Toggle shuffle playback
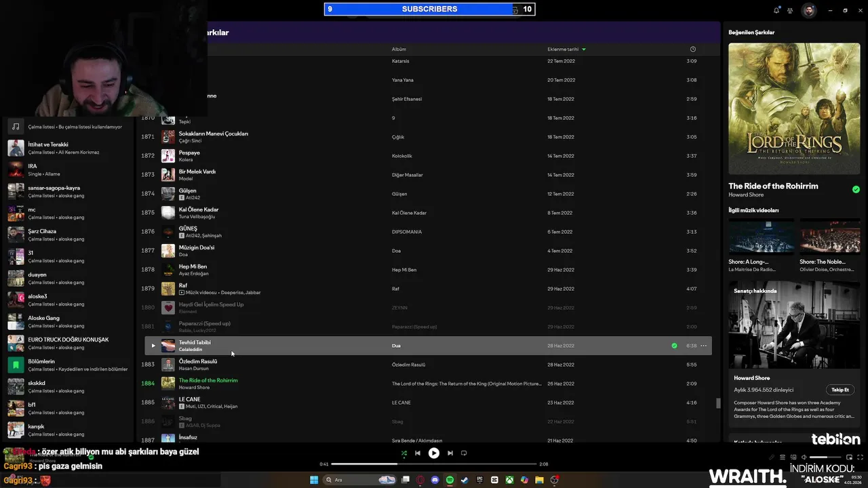868x488 pixels. point(404,453)
